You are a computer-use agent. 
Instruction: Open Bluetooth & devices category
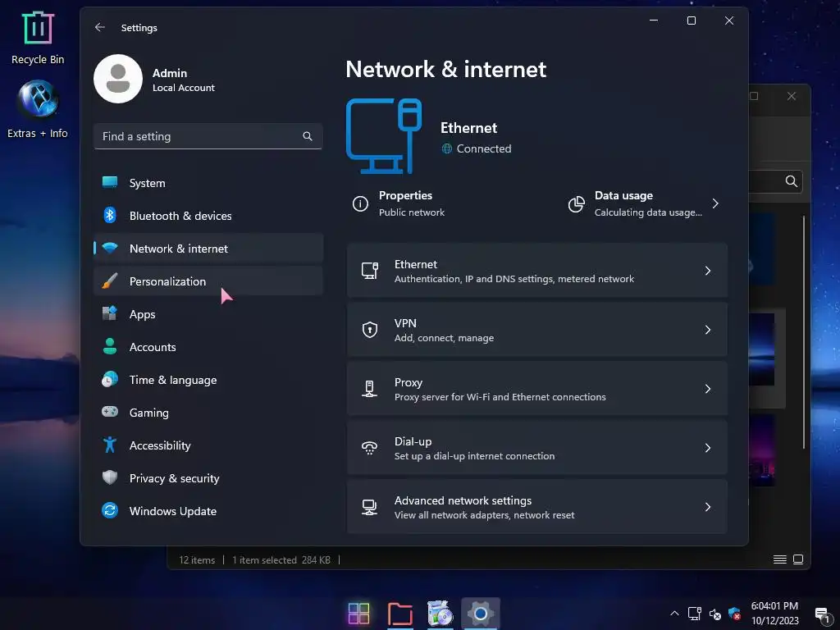click(208, 216)
